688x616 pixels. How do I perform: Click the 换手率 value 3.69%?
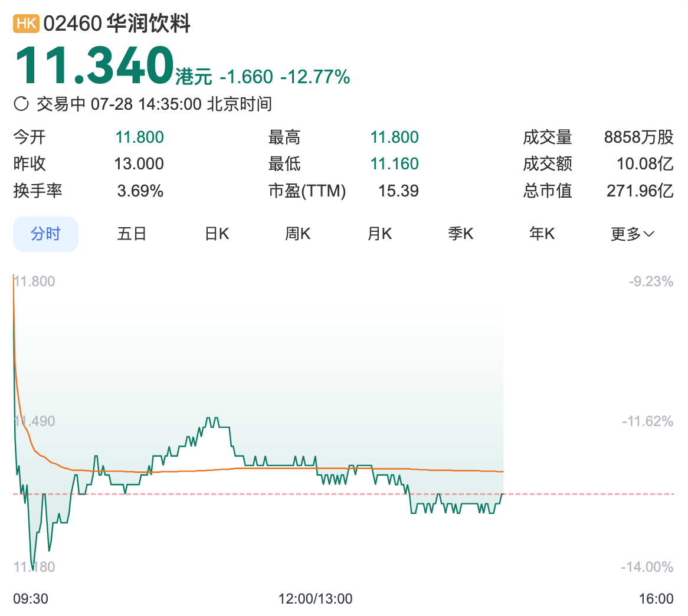click(x=140, y=191)
